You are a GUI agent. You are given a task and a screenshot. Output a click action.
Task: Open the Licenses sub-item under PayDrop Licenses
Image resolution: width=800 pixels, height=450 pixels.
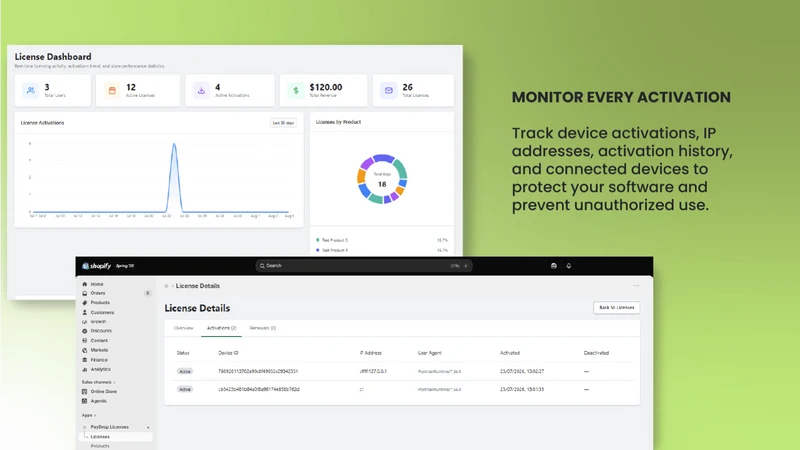(x=116, y=437)
